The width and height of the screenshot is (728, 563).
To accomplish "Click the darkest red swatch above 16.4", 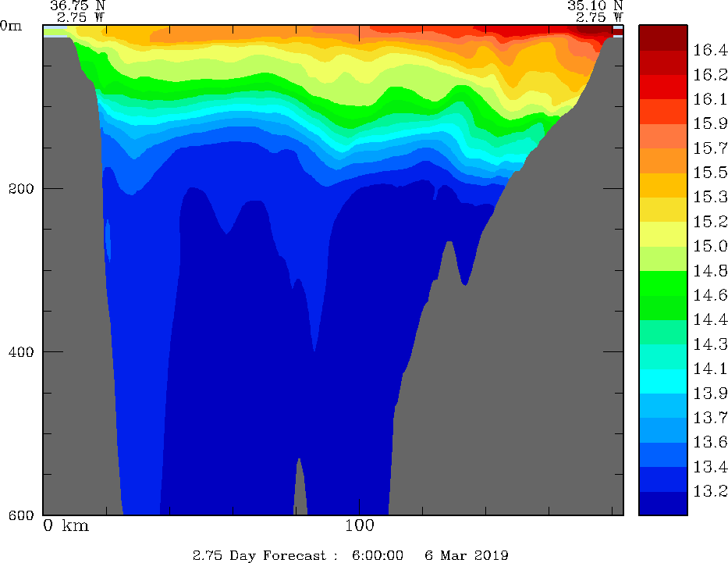I will [x=663, y=37].
